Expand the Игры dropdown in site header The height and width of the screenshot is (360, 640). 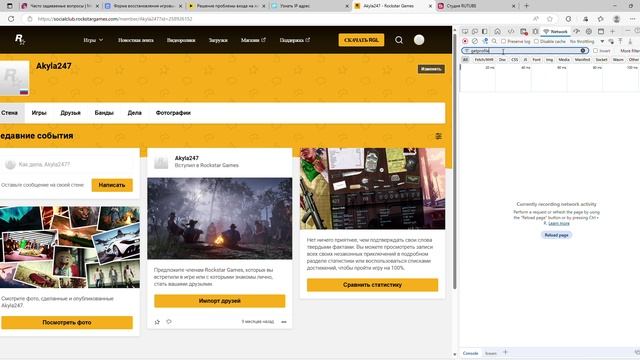[93, 40]
